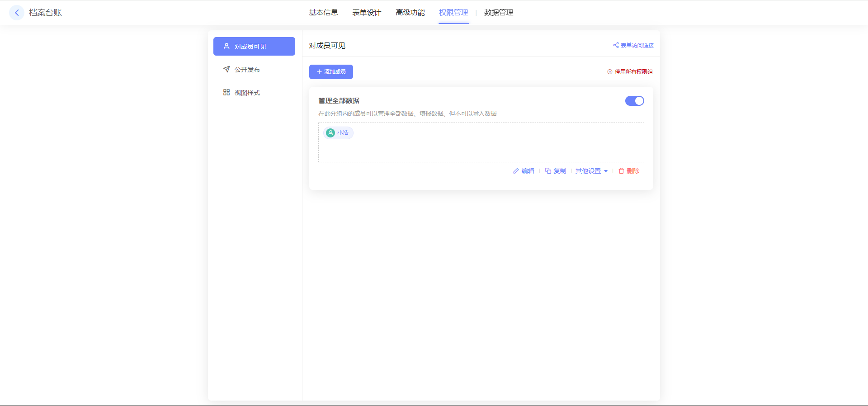Toggle off the 管理全部数据 switch
Viewport: 868px width, 406px height.
point(634,101)
